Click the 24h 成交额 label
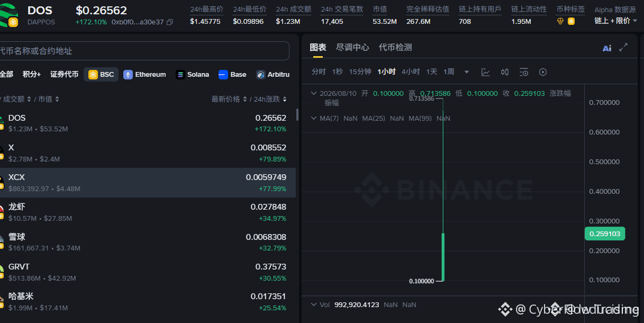Image resolution: width=644 pixels, height=323 pixels. point(293,10)
